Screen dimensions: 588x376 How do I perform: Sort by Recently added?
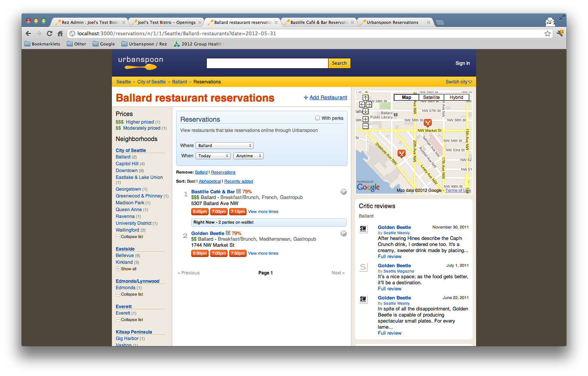pyautogui.click(x=239, y=182)
